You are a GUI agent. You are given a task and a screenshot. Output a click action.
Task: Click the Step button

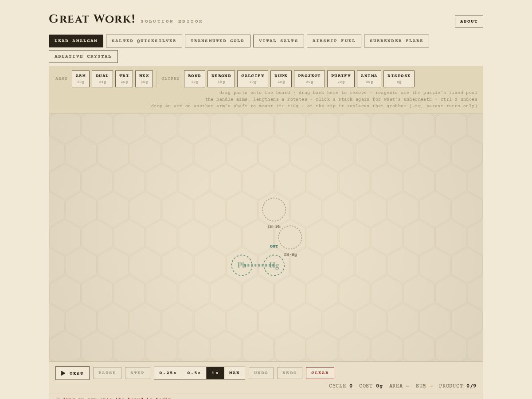[x=137, y=373]
